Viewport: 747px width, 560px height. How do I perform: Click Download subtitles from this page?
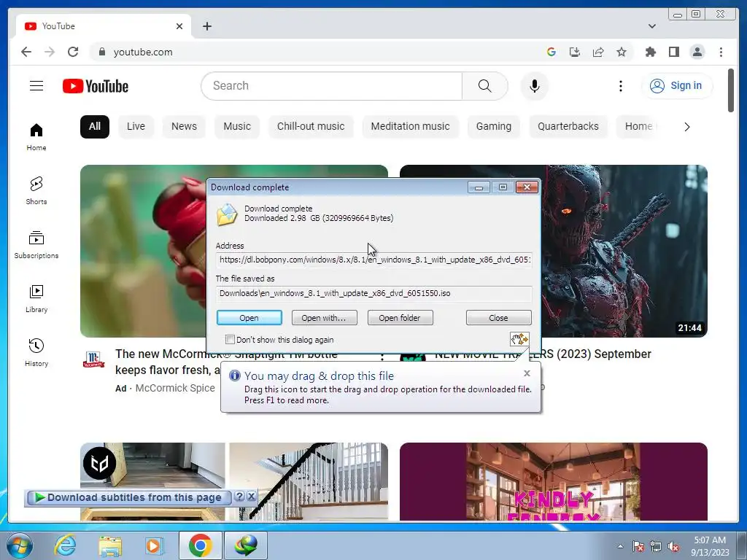(128, 497)
